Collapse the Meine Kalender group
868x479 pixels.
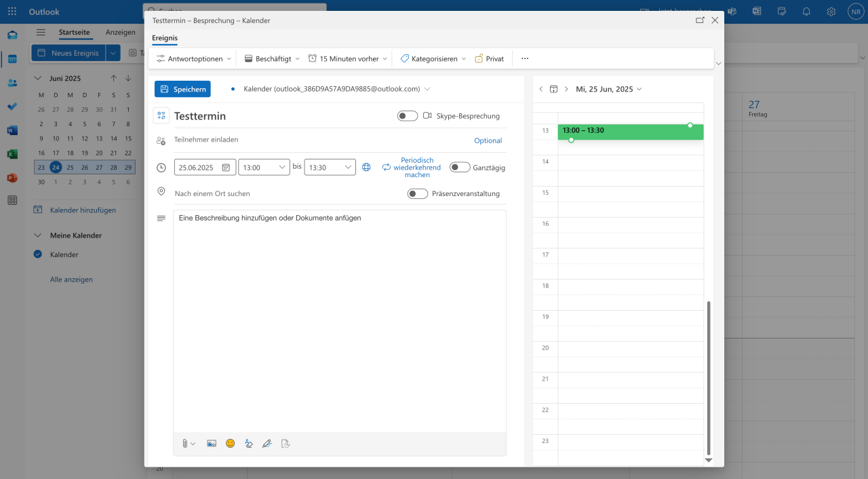tap(38, 235)
